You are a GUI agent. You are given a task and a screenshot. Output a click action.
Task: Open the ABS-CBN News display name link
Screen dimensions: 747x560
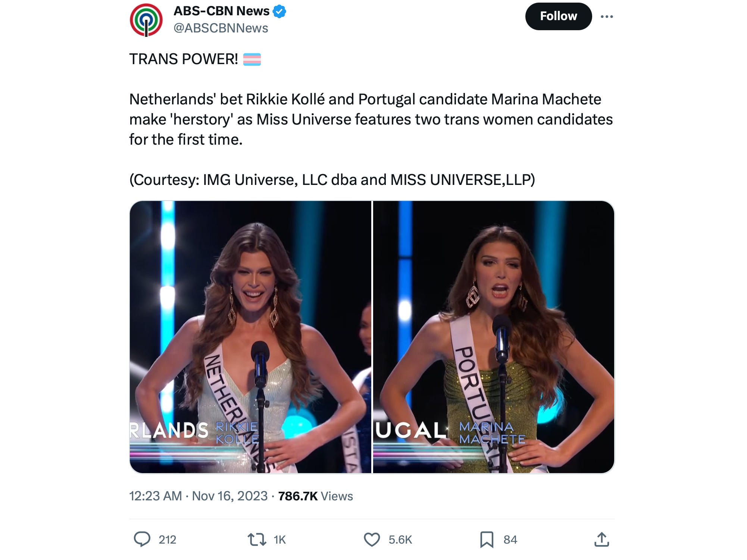tap(221, 11)
